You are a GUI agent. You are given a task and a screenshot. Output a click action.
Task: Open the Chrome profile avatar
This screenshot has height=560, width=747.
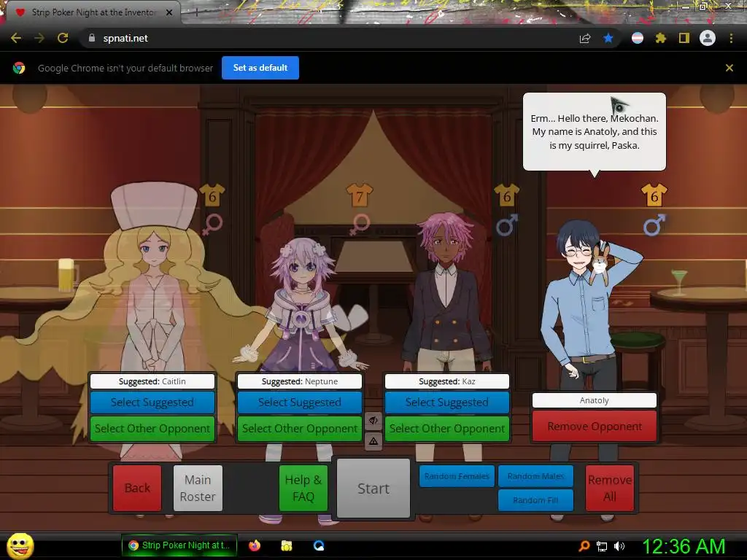708,38
